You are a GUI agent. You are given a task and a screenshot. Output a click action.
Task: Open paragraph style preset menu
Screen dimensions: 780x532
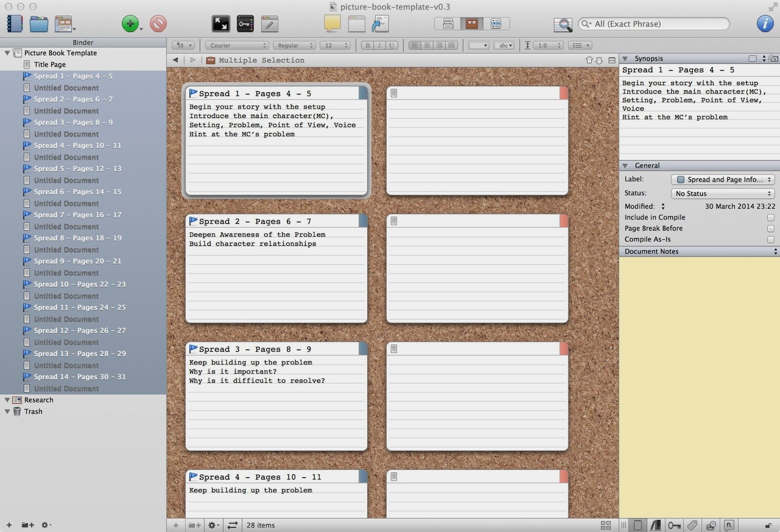tap(184, 45)
